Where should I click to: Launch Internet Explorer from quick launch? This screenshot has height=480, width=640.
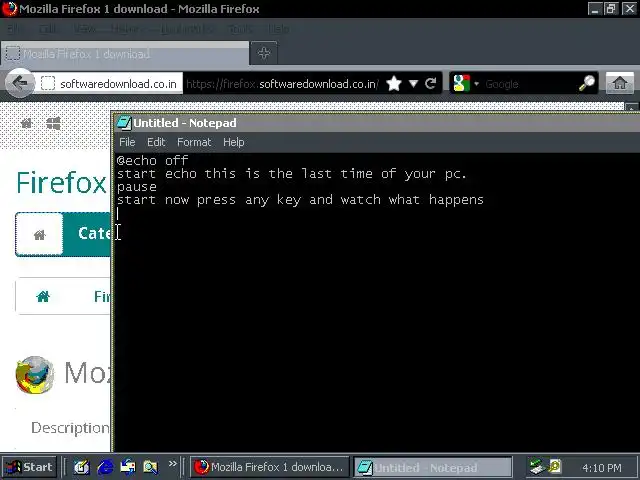[105, 467]
